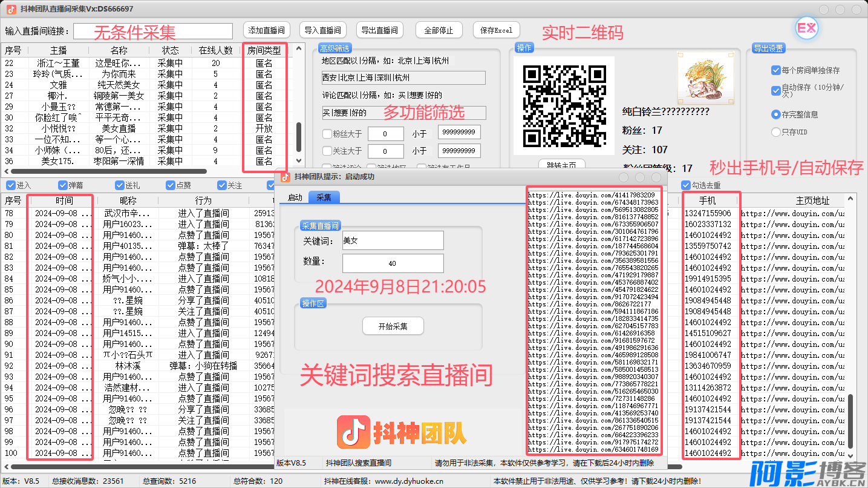
Task: Toggle the 弹幕 checkbox
Action: (x=63, y=185)
